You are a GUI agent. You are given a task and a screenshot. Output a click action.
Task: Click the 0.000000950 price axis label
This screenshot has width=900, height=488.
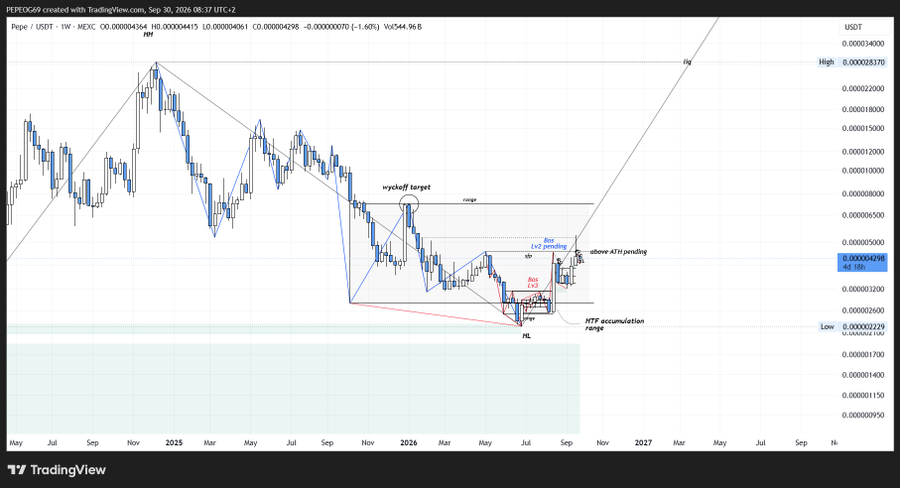[x=863, y=415]
